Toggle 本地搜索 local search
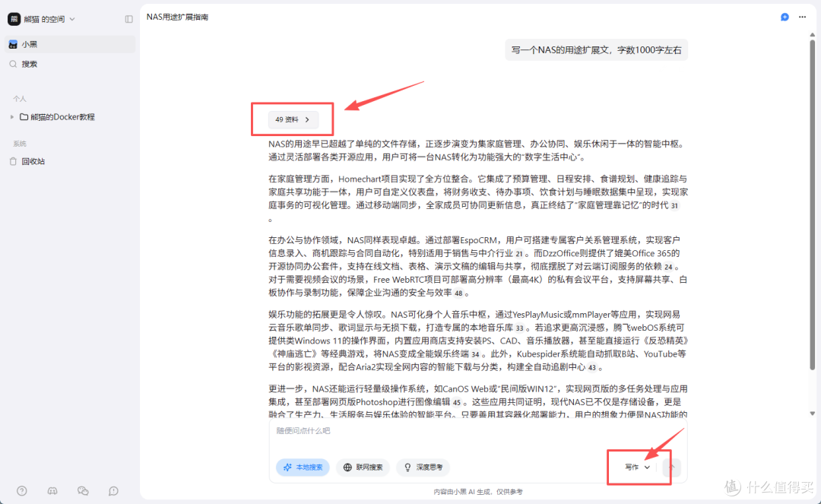 click(303, 467)
